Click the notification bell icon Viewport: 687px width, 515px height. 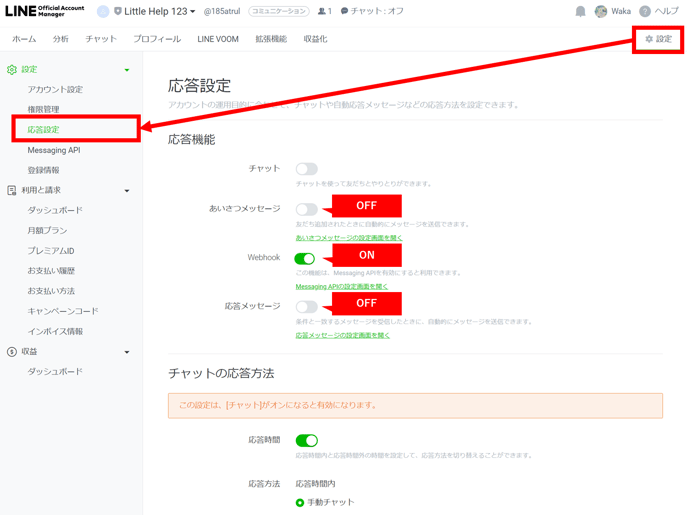pyautogui.click(x=580, y=12)
